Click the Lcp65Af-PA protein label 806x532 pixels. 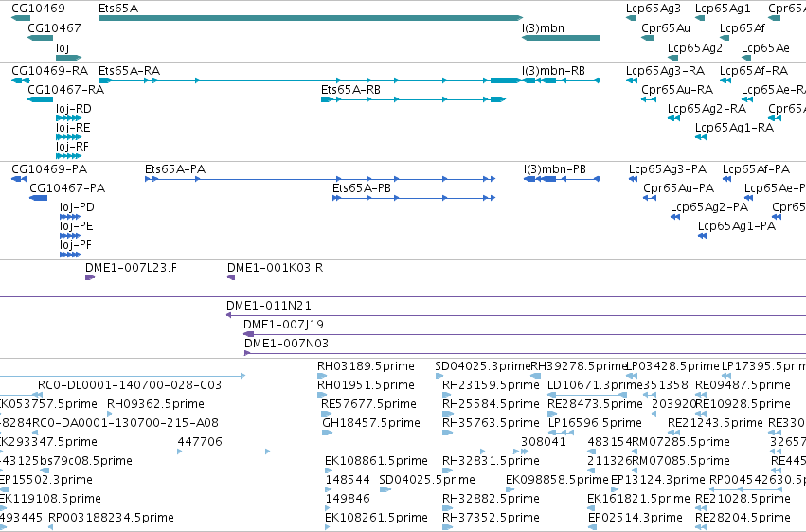click(x=756, y=168)
